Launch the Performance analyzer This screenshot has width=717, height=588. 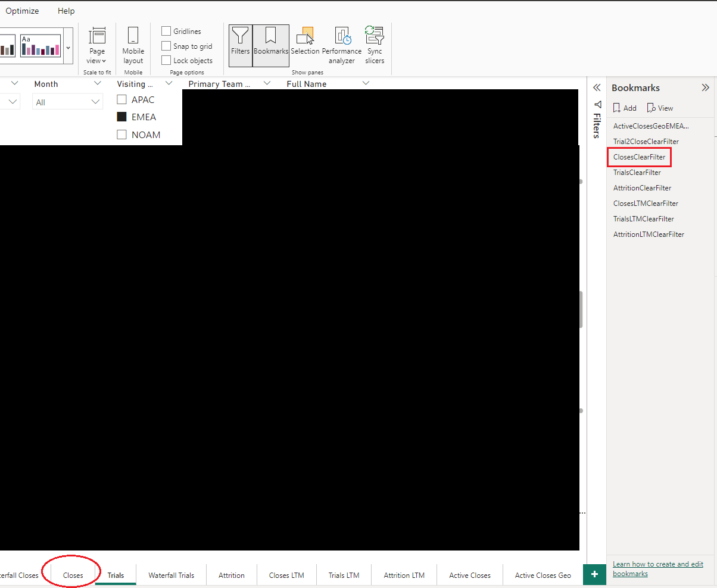pos(342,45)
